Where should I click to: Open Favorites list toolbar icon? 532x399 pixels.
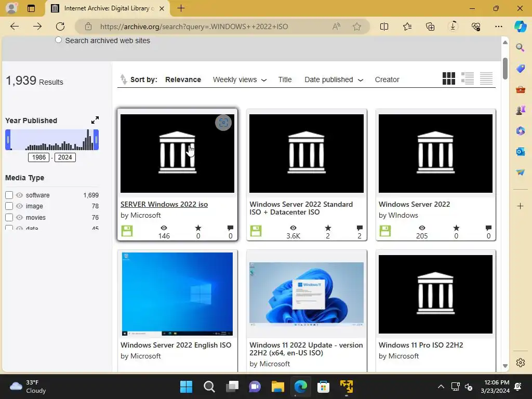[x=407, y=26]
